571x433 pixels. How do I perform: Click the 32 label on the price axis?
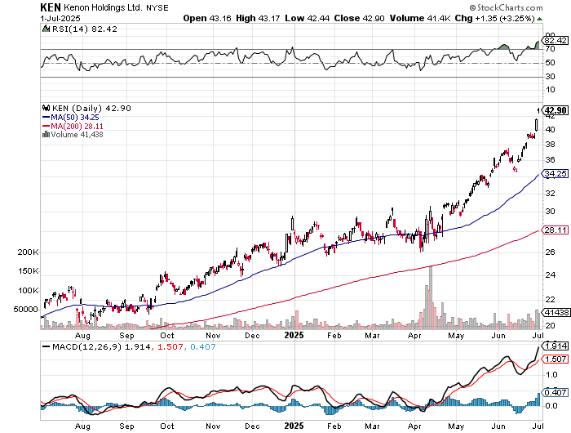coord(550,193)
